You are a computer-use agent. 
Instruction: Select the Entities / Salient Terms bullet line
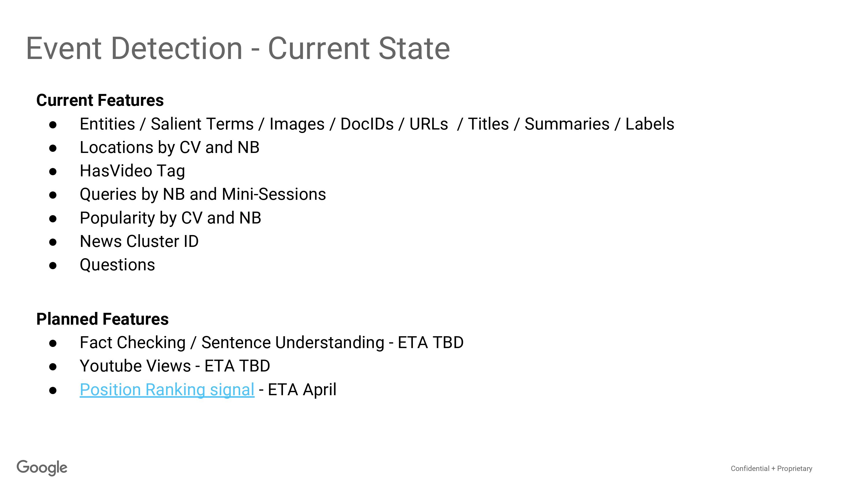coord(377,124)
